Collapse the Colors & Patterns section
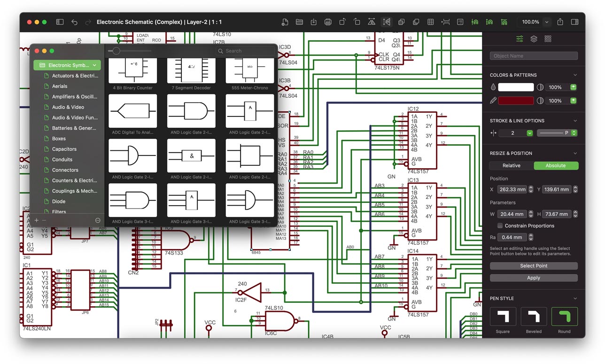 (575, 74)
